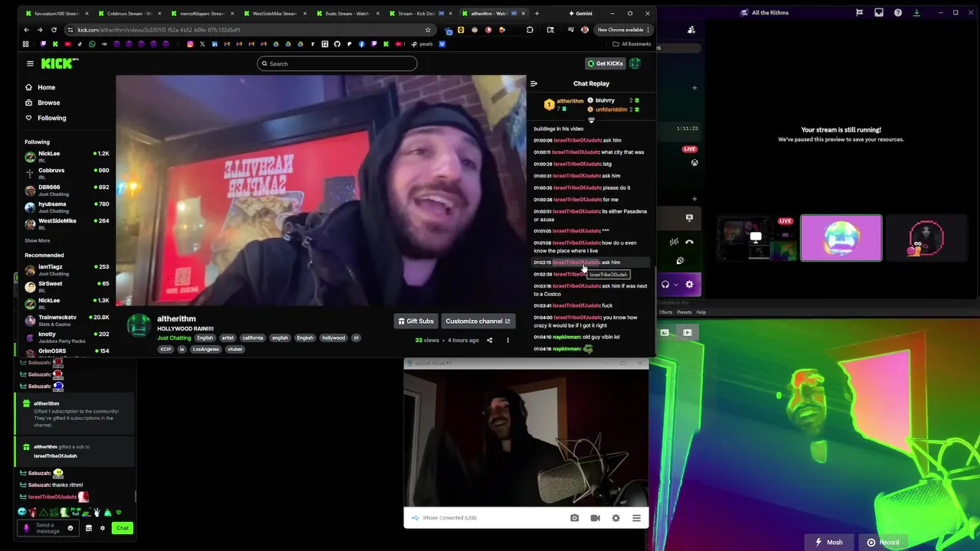The height and width of the screenshot is (551, 980).
Task: Select the hollywood tag
Action: pos(333,337)
